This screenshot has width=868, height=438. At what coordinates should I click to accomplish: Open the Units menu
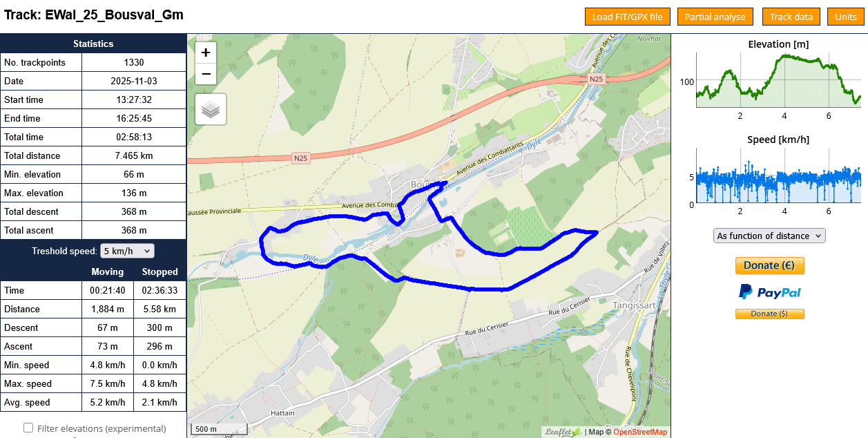click(x=845, y=17)
